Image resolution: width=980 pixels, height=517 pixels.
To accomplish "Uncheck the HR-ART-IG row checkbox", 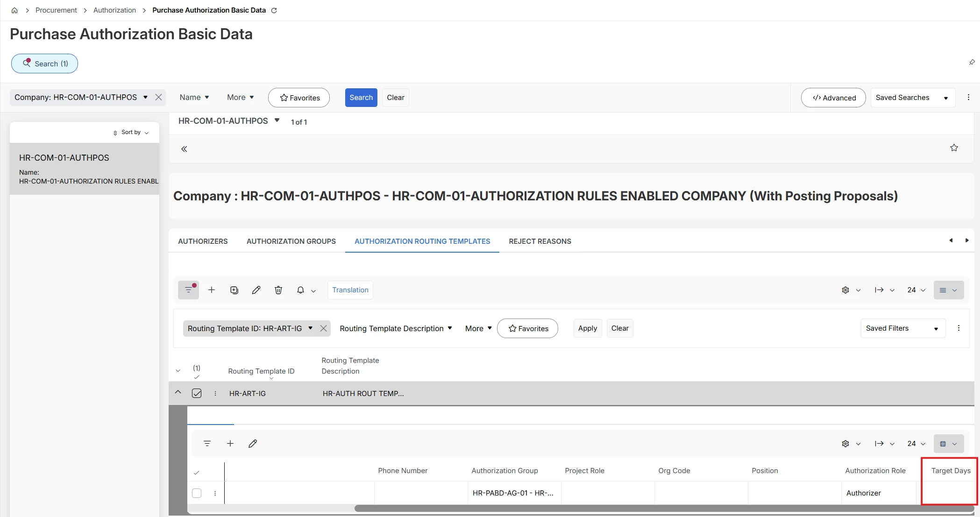I will [x=197, y=393].
